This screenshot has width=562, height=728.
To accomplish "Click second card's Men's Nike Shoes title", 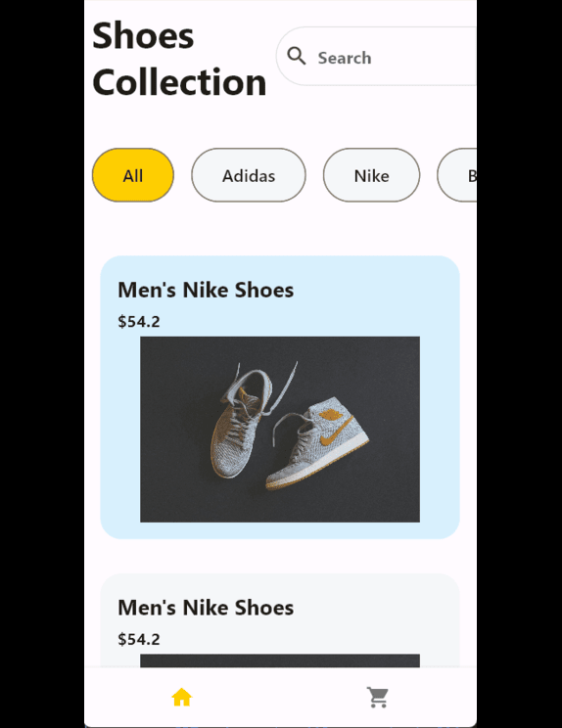I will [x=206, y=608].
